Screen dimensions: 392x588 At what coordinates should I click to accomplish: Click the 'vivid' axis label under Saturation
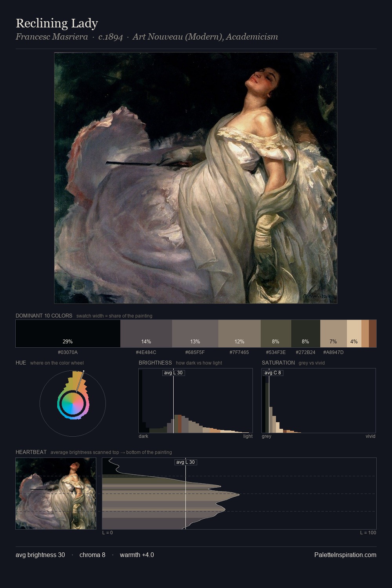(370, 436)
